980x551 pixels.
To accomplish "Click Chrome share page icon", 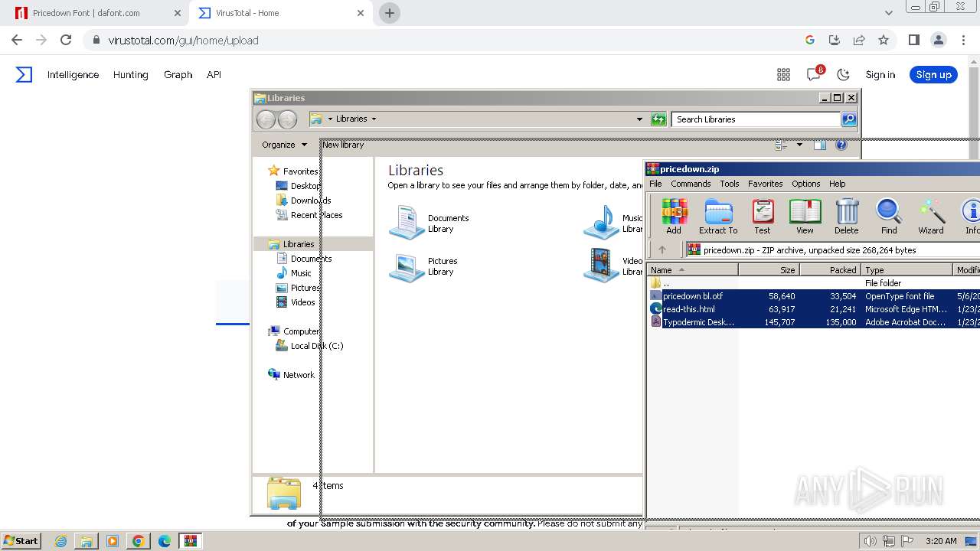I will click(859, 40).
